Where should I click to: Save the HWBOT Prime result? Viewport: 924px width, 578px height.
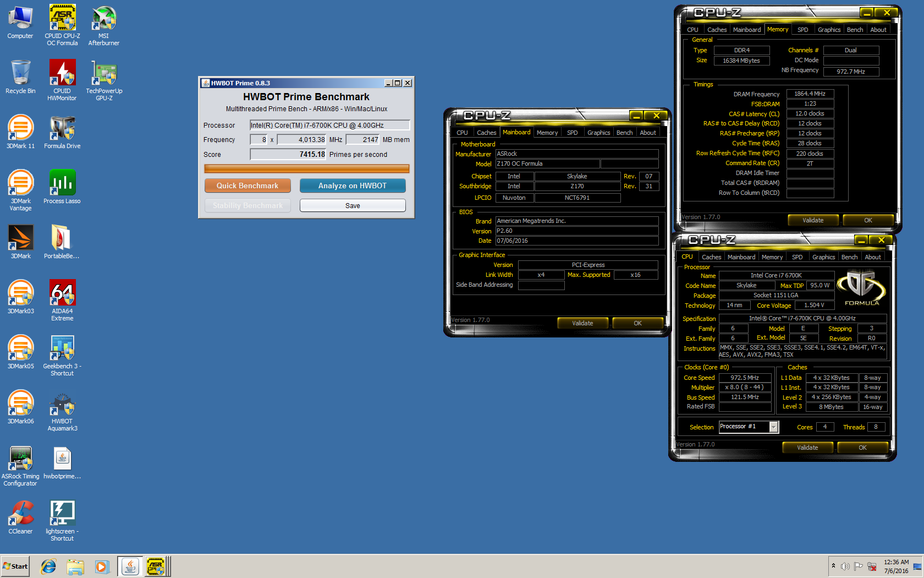point(353,205)
